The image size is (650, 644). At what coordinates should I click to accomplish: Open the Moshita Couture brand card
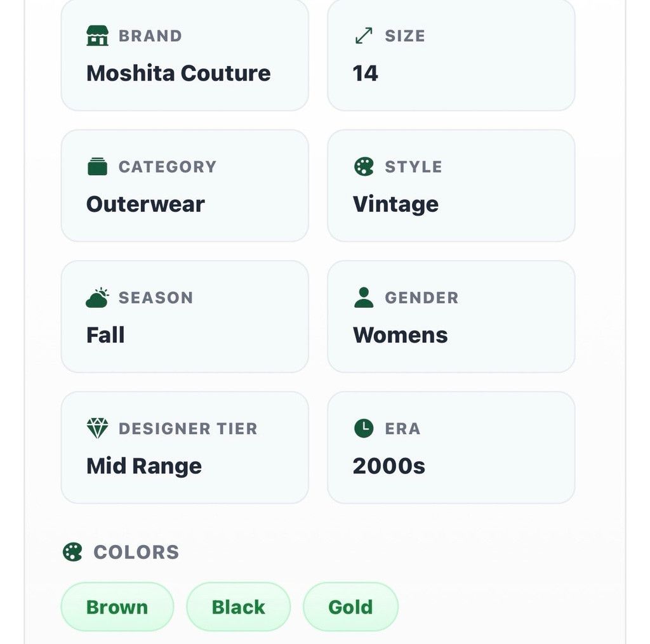[x=185, y=55]
